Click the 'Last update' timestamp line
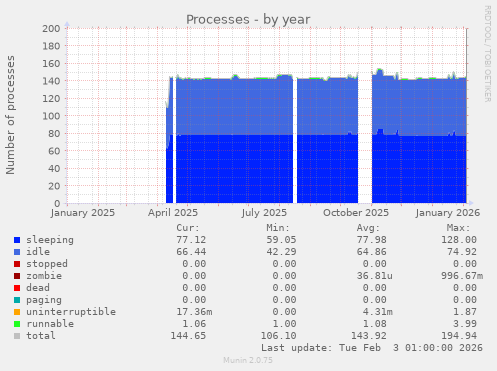 372,348
